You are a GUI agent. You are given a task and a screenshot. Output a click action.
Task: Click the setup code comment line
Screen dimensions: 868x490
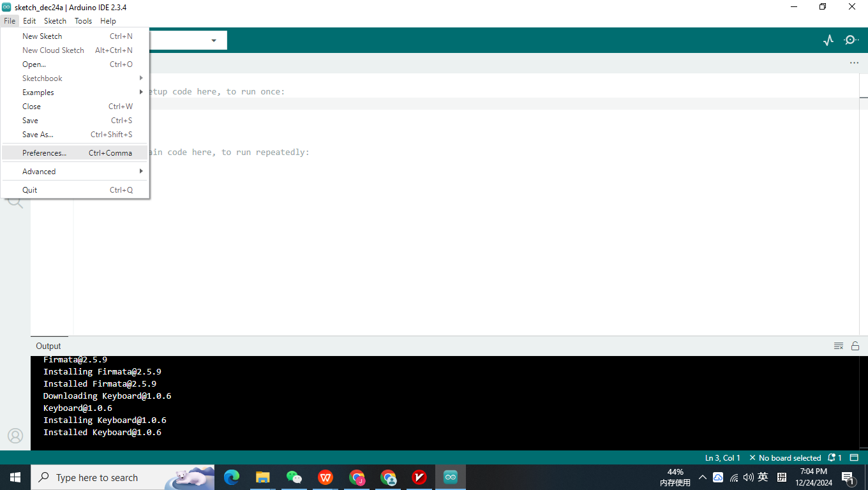pos(217,92)
